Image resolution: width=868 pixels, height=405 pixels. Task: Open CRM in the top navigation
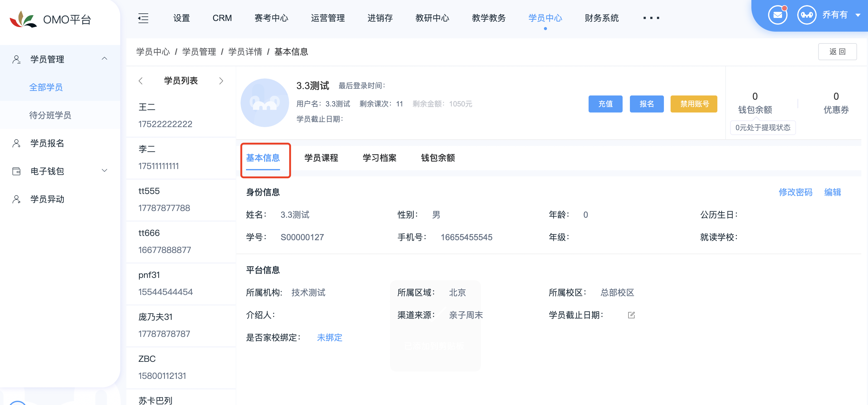[x=222, y=18]
